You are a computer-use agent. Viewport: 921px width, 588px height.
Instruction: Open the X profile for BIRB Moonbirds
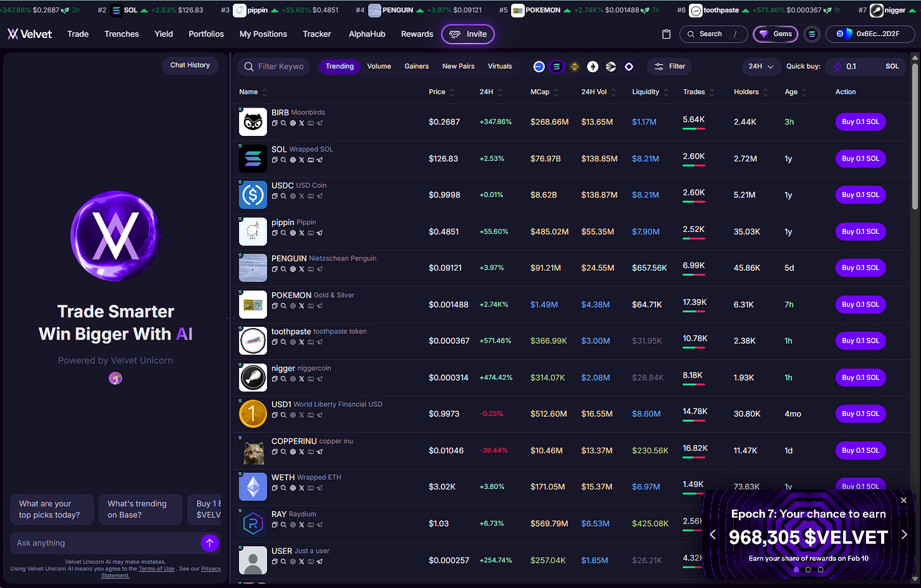pos(302,123)
